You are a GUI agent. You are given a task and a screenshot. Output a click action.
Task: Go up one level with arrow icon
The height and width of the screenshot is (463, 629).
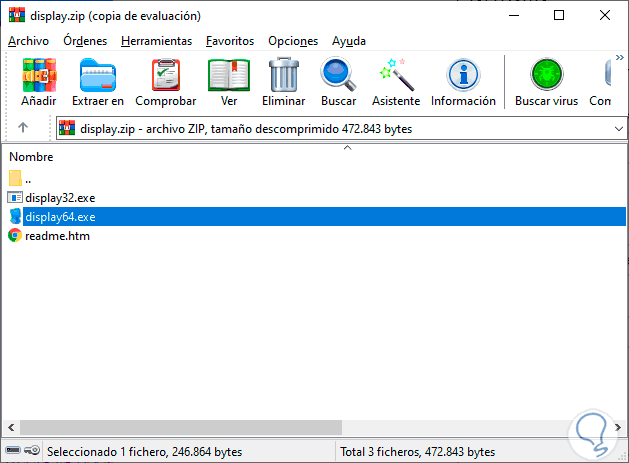tap(23, 128)
